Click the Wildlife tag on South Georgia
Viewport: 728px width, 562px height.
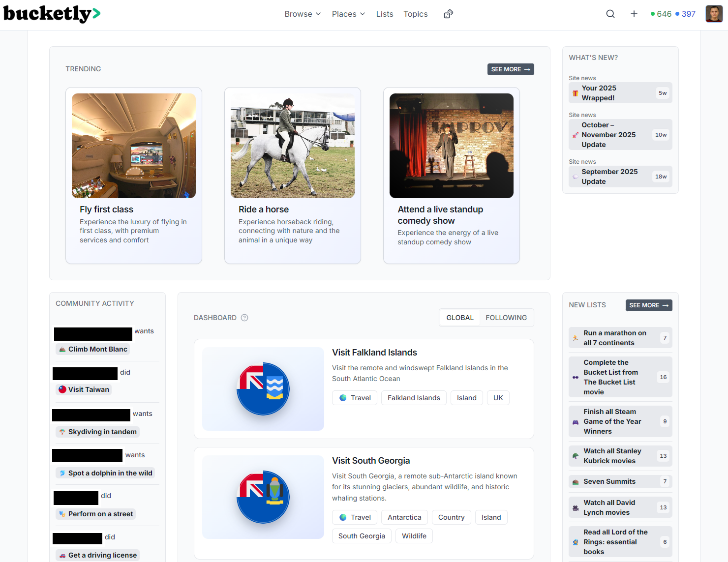pyautogui.click(x=414, y=536)
